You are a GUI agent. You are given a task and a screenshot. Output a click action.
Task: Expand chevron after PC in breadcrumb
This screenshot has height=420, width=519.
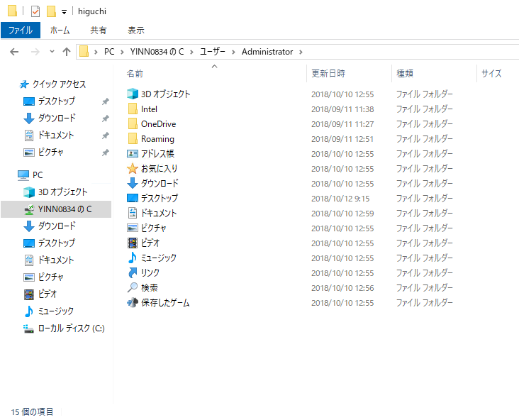click(x=122, y=52)
